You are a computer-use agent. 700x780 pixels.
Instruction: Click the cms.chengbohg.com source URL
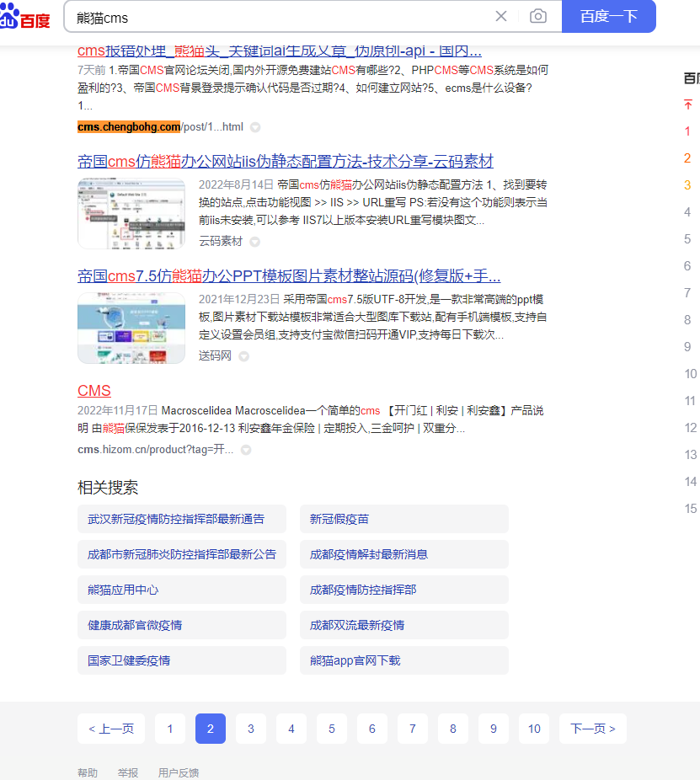coord(160,127)
